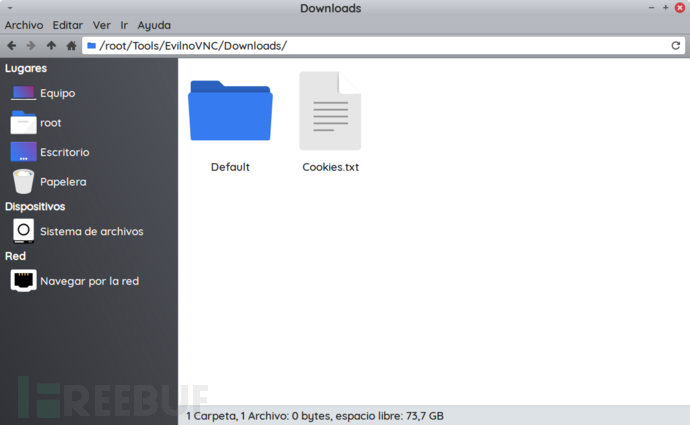Open Papelera trash in sidebar
The height and width of the screenshot is (425, 690).
coord(89,181)
